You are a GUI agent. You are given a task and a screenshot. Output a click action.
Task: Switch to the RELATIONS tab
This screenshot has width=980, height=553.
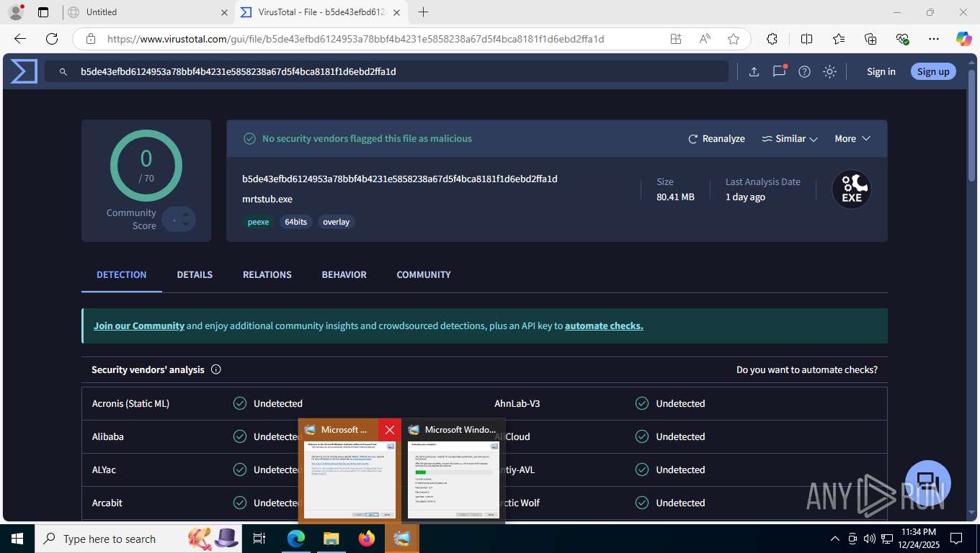pyautogui.click(x=267, y=274)
